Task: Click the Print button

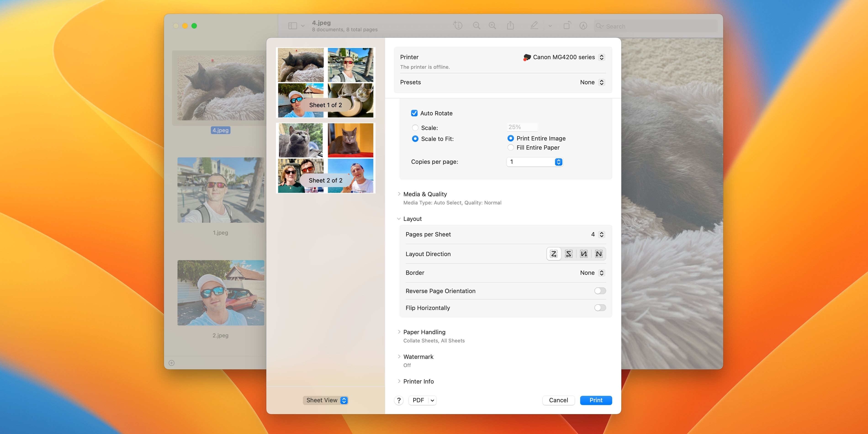Action: (596, 400)
